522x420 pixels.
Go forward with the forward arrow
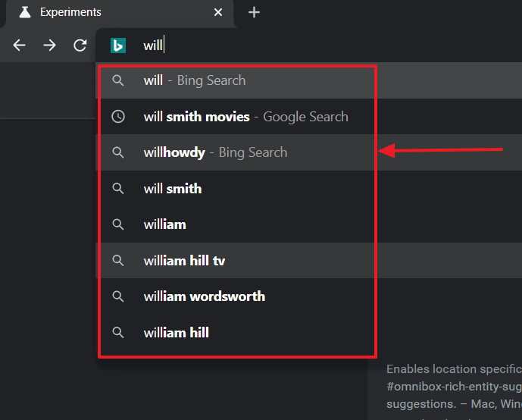49,45
